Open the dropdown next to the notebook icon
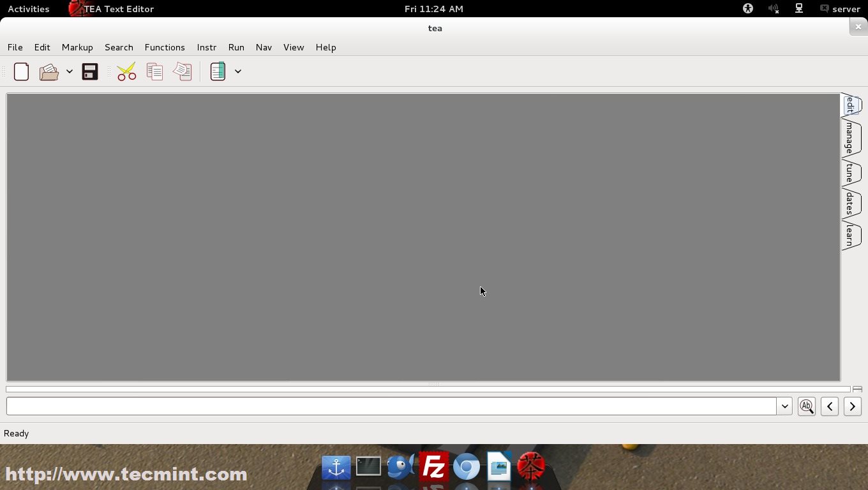The height and width of the screenshot is (490, 868). coord(238,71)
